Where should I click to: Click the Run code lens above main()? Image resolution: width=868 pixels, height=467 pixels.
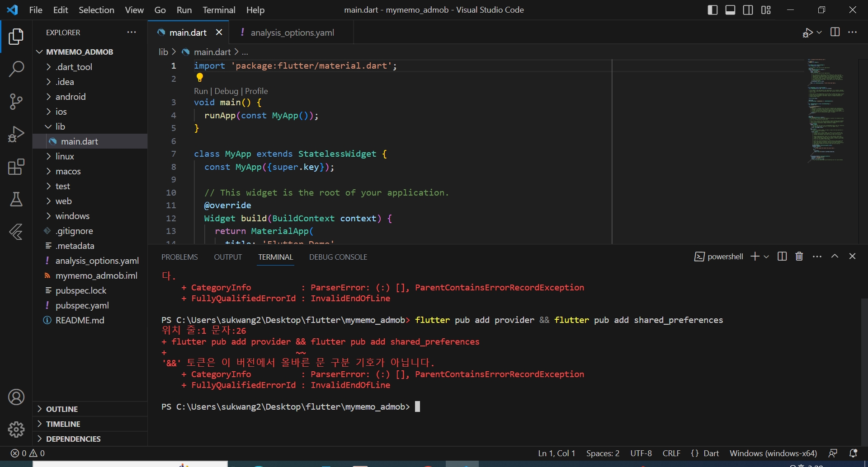click(x=201, y=91)
